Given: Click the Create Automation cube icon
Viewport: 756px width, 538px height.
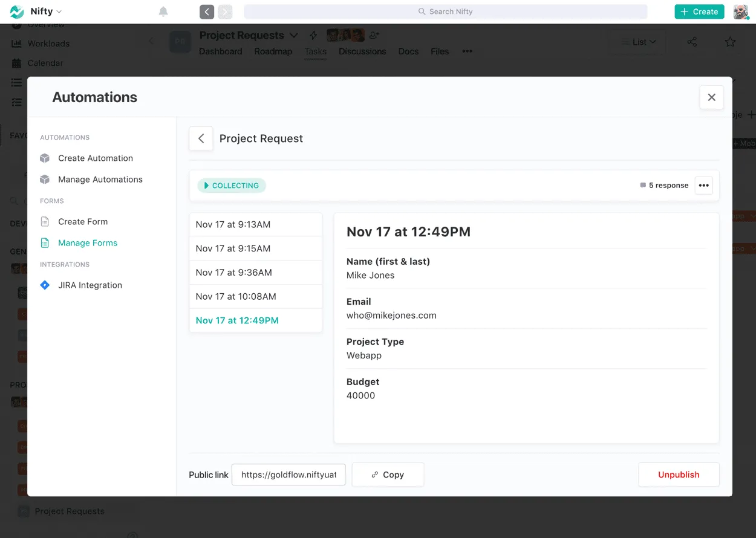Looking at the screenshot, I should click(x=45, y=158).
